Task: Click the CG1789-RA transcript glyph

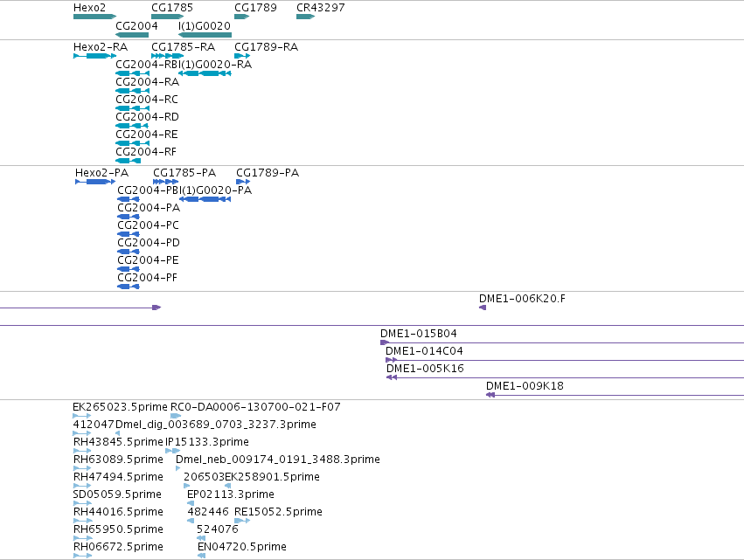Action: click(242, 56)
